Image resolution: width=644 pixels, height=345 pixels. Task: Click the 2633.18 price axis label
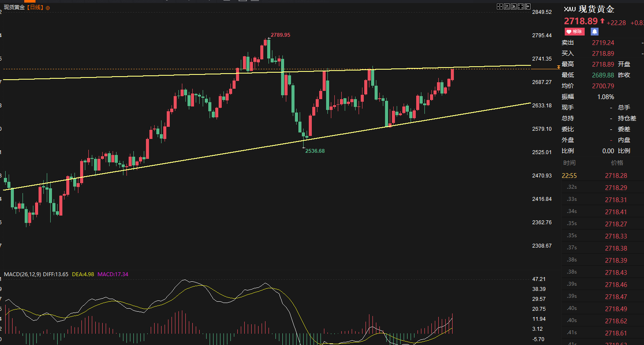point(542,106)
